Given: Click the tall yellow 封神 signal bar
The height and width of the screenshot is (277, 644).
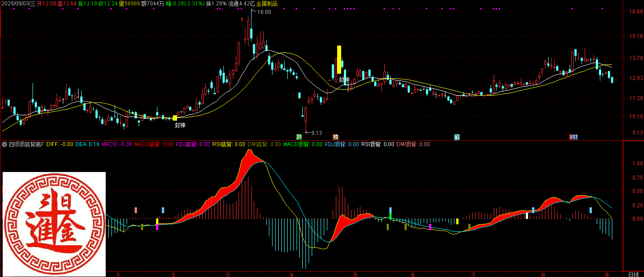Looking at the screenshot, I should pyautogui.click(x=339, y=59).
